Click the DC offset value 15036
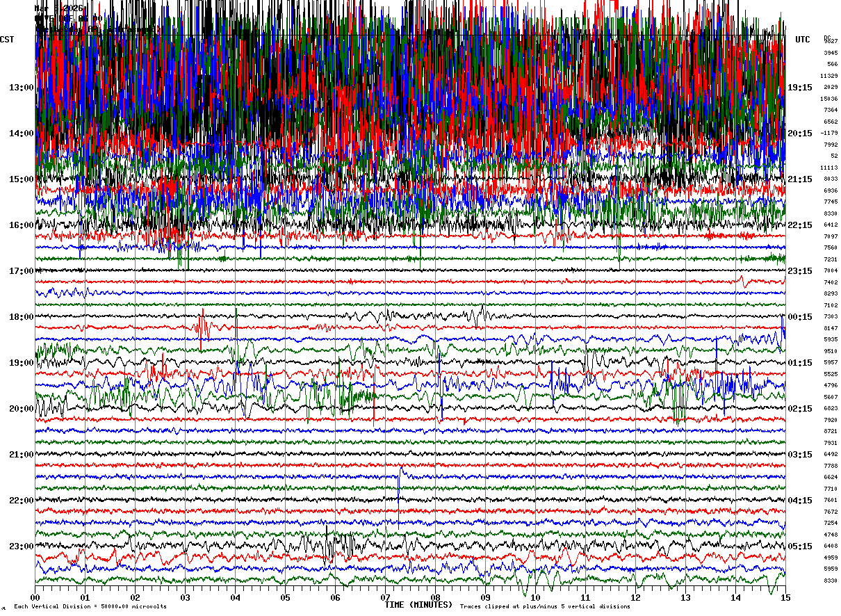The image size is (841, 616). 829,99
